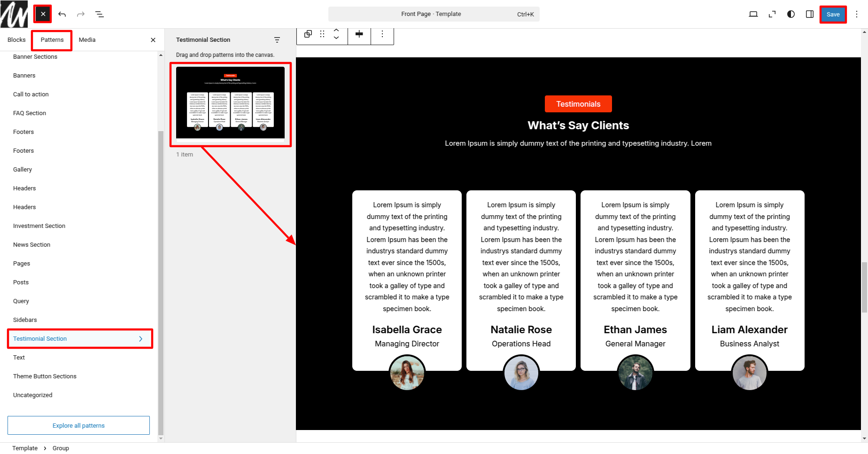Open the top-right Options three-dots menu
Screen dimensions: 868x454
pyautogui.click(x=857, y=14)
